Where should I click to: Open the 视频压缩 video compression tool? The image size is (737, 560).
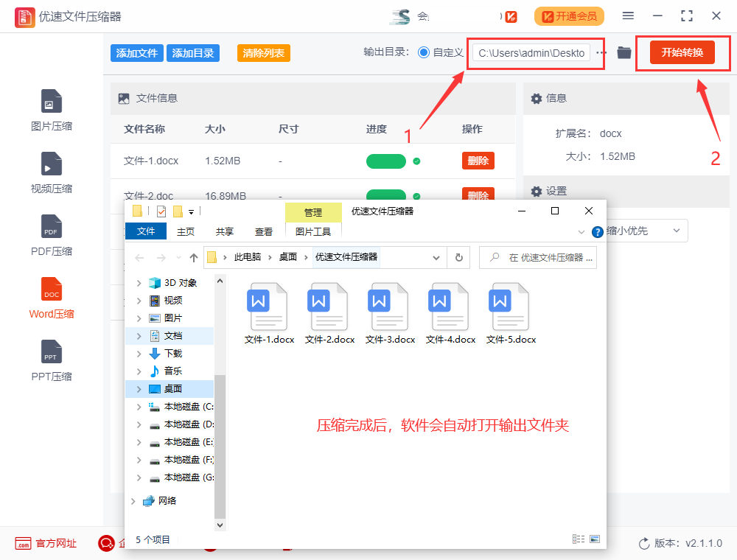52,173
